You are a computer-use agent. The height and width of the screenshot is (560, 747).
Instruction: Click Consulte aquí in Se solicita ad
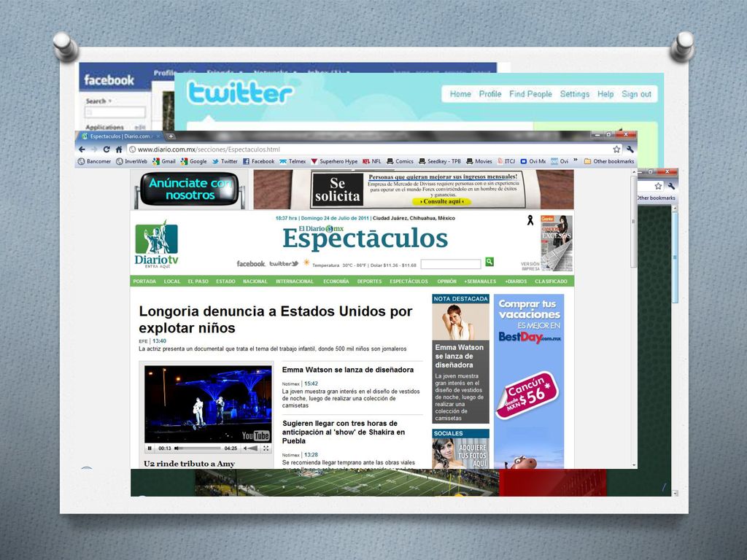(x=442, y=201)
